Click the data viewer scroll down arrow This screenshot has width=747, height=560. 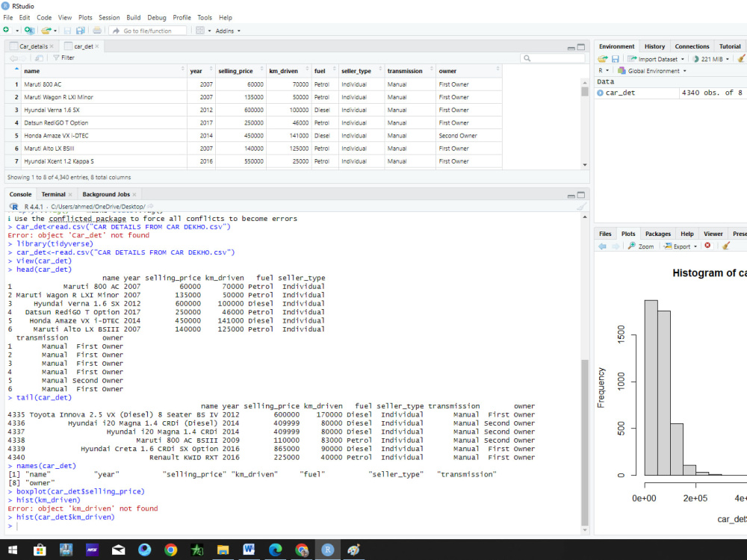point(585,165)
